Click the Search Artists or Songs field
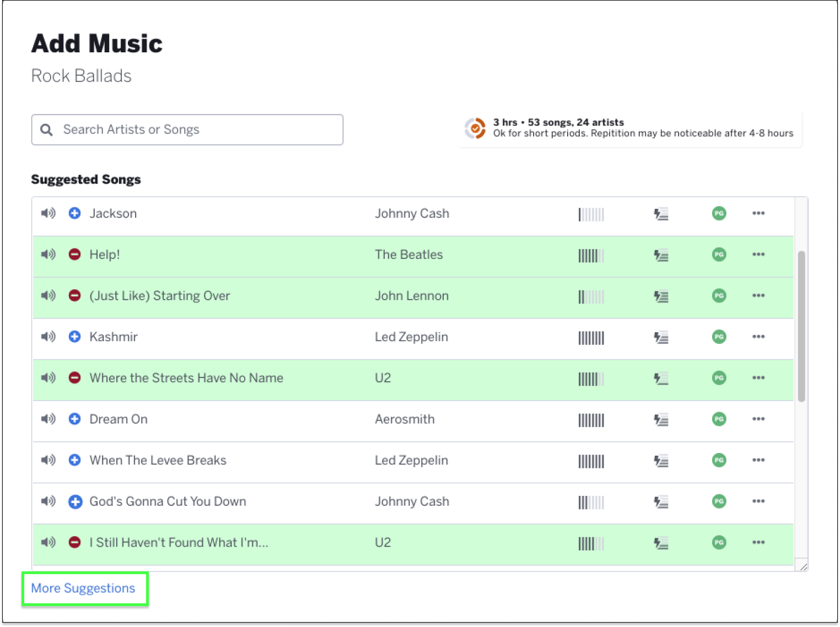Image resolution: width=840 pixels, height=627 pixels. pos(187,130)
